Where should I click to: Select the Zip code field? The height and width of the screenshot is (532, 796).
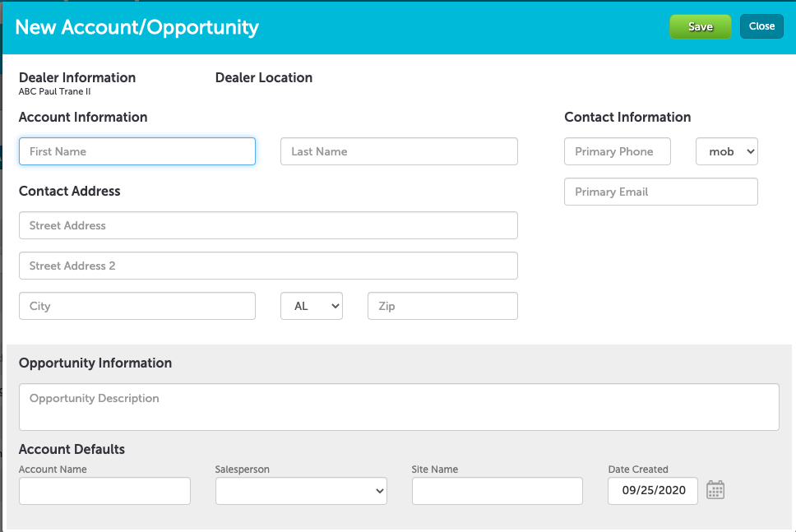[x=442, y=306]
